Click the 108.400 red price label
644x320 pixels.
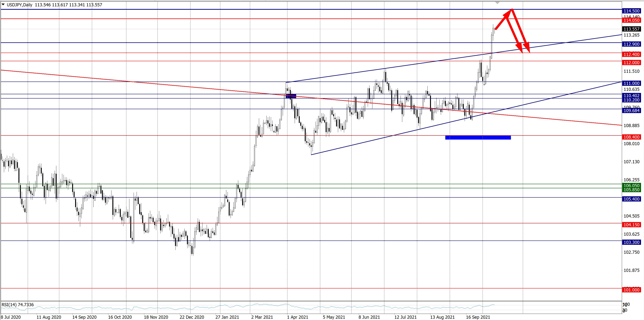(x=631, y=137)
